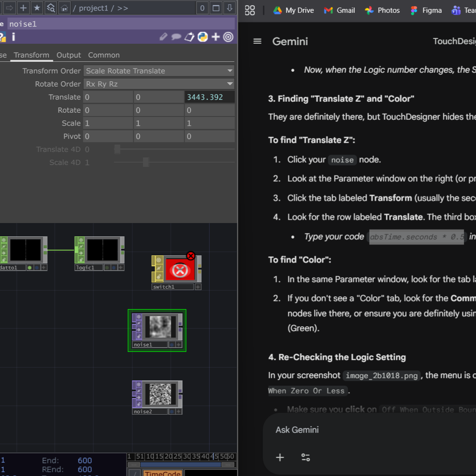Click the star bookmark icon in the toolbar

[37, 8]
